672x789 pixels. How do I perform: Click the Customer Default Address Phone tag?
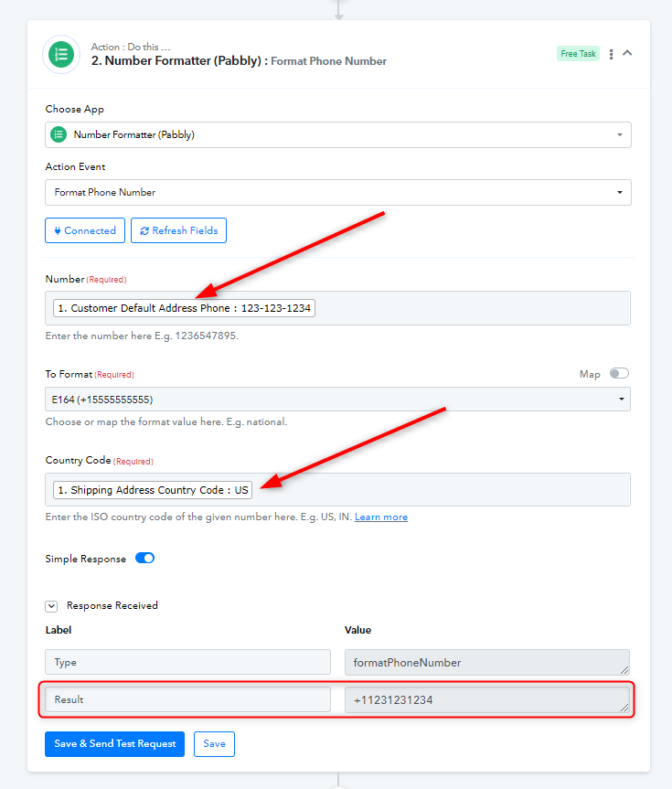(x=185, y=308)
